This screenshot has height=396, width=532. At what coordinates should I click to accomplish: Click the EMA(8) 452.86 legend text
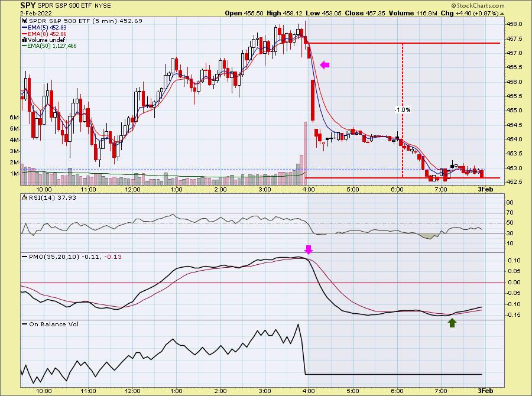pos(47,34)
